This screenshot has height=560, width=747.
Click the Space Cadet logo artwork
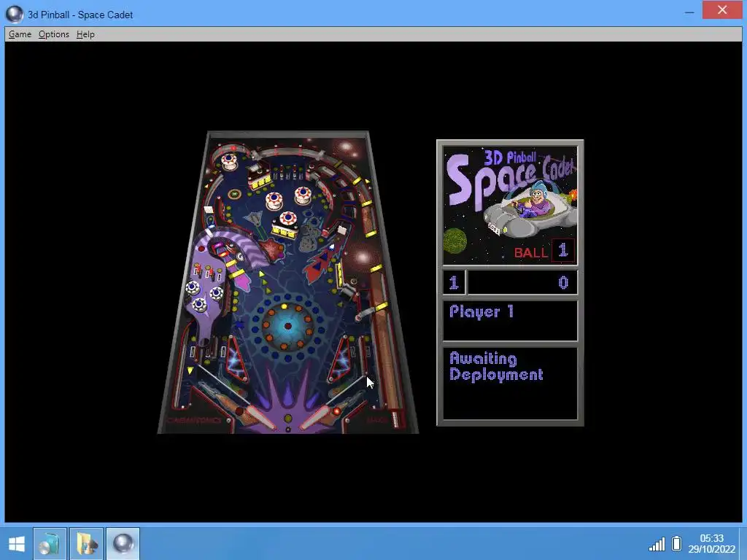point(510,205)
